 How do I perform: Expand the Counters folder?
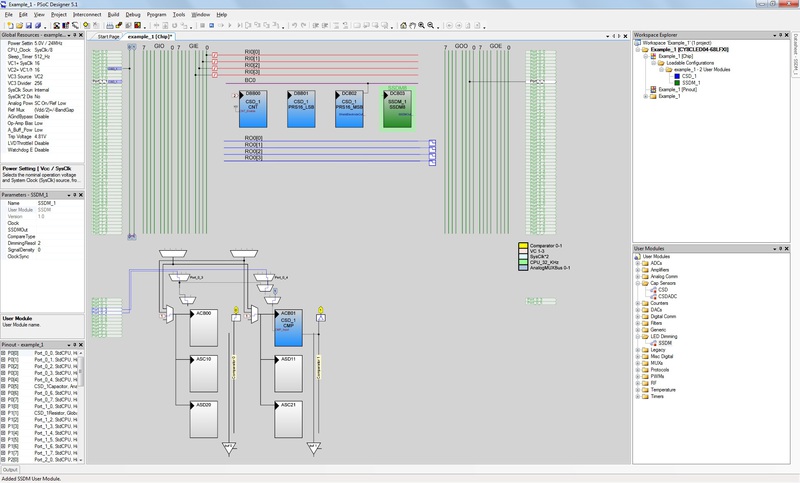(x=638, y=303)
